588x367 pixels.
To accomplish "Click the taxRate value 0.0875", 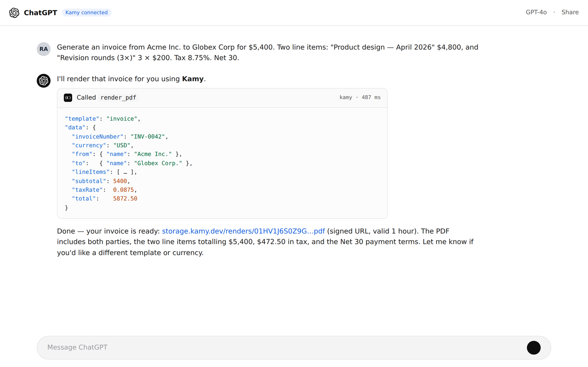I will (x=123, y=190).
